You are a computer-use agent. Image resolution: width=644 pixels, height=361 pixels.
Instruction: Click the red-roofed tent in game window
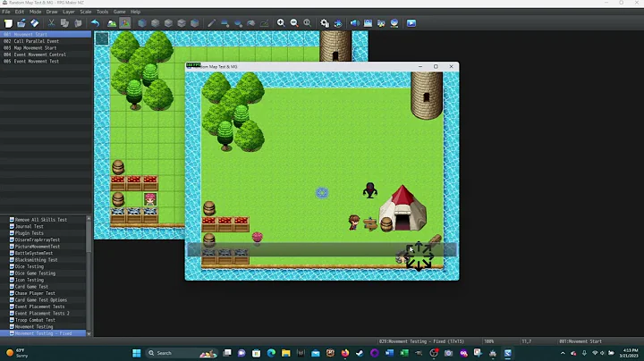click(402, 208)
